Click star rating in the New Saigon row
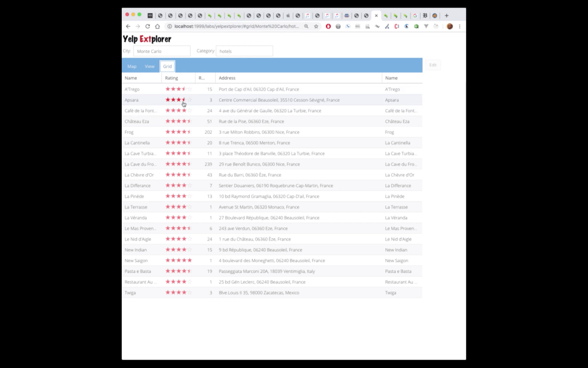The height and width of the screenshot is (368, 588). click(179, 260)
